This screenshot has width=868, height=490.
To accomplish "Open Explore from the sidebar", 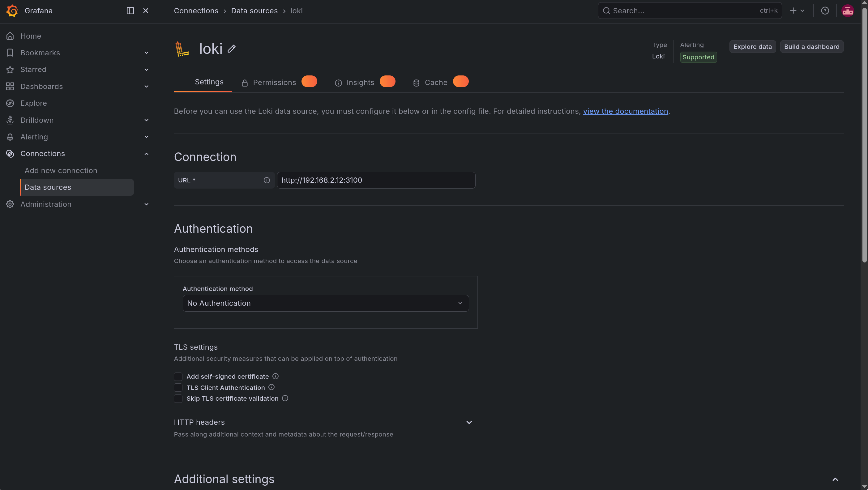I will (33, 103).
